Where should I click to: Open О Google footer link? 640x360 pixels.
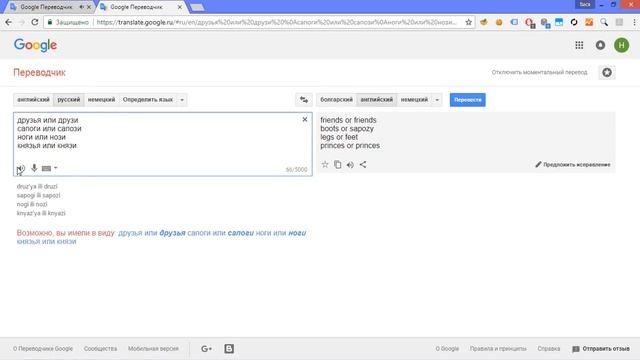(x=447, y=349)
